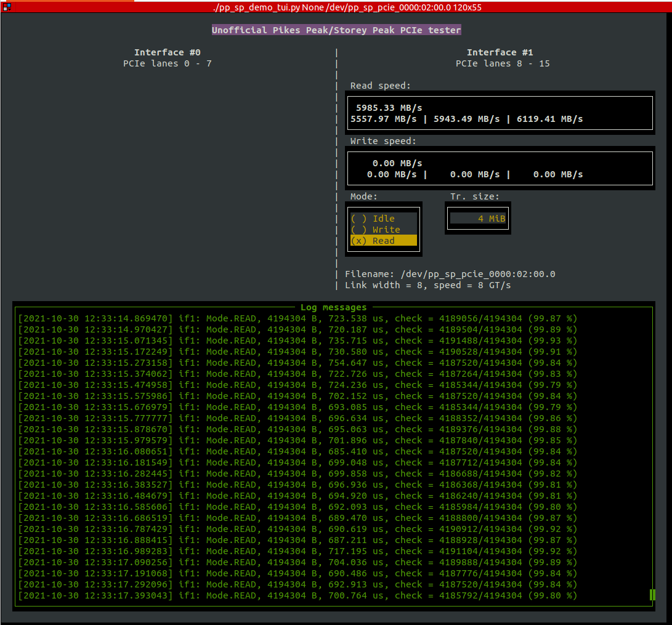
Task: Open the Tr. size selector showing 4 MiB
Action: [477, 217]
